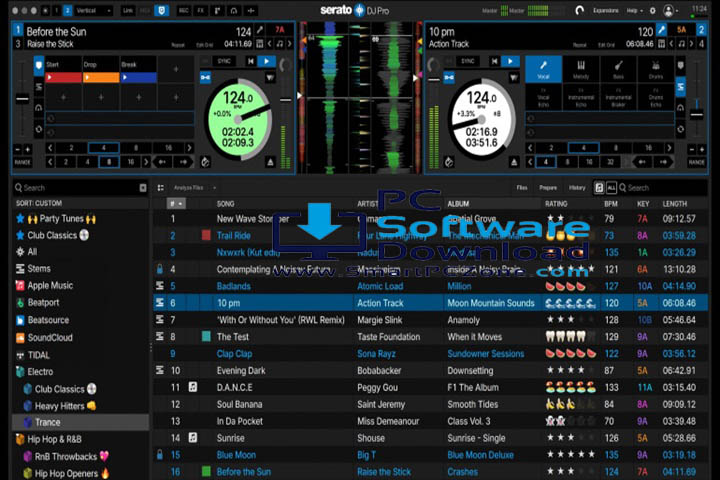This screenshot has width=720, height=480.
Task: Open the Files tab
Action: pos(522,187)
